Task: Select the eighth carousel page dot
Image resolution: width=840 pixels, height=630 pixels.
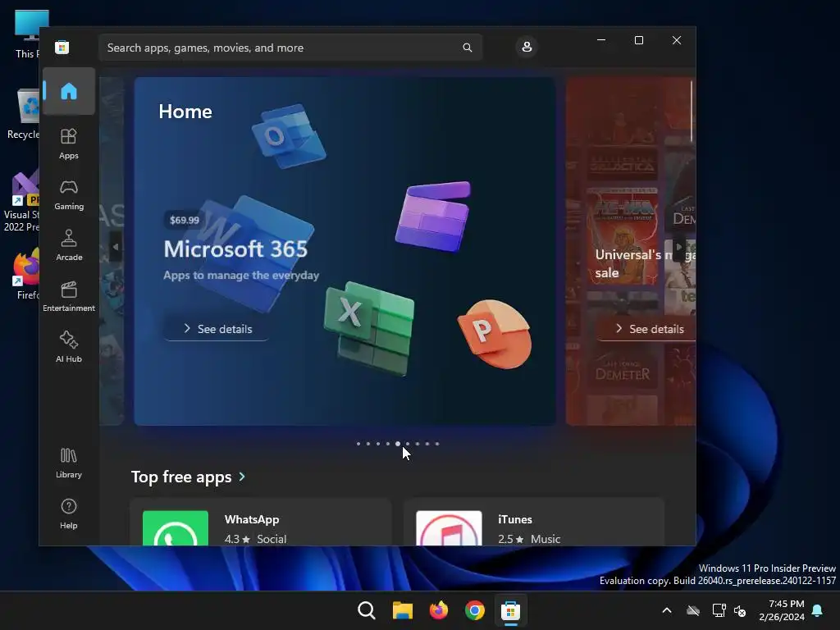Action: point(427,444)
